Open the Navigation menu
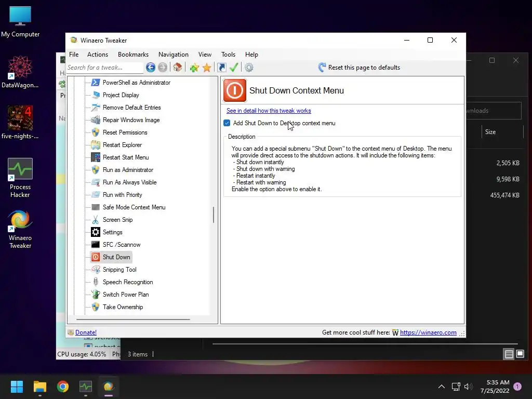532x399 pixels. click(174, 55)
